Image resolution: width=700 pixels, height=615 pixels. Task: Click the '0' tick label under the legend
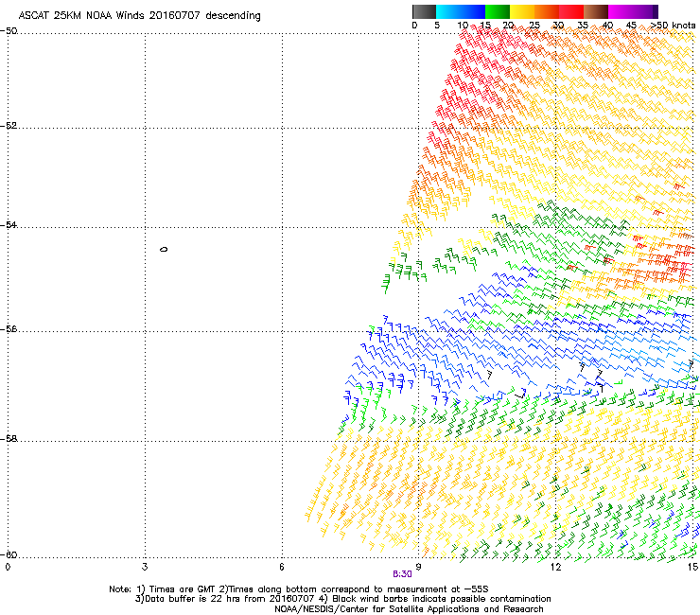tap(414, 26)
